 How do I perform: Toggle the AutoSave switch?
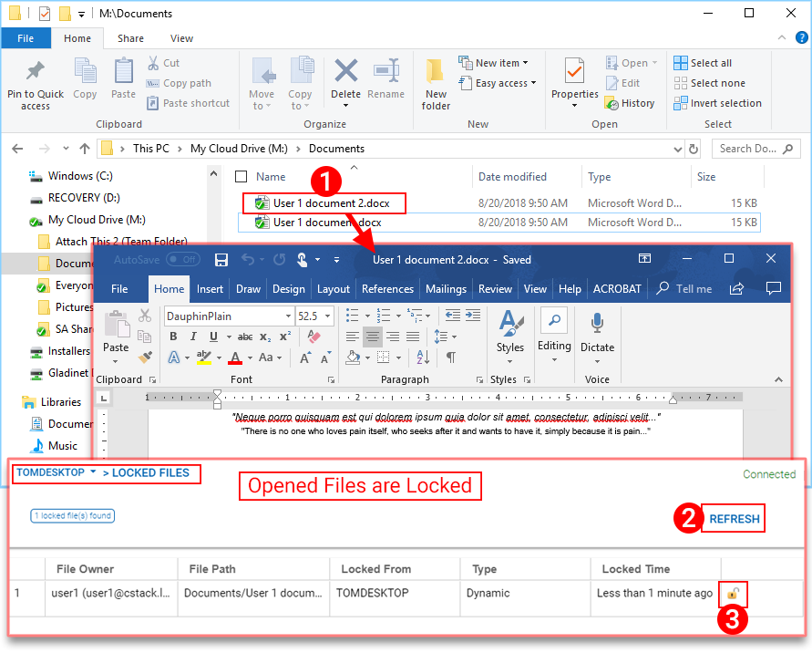tap(183, 260)
